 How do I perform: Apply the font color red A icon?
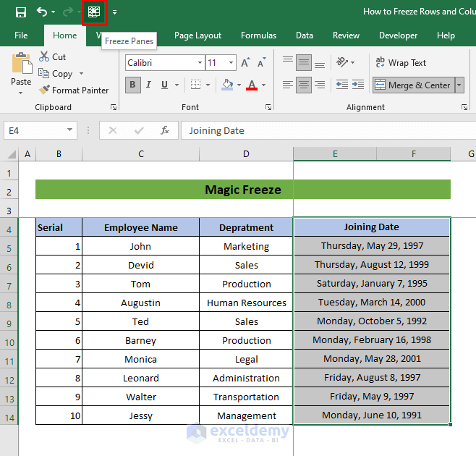tap(252, 85)
